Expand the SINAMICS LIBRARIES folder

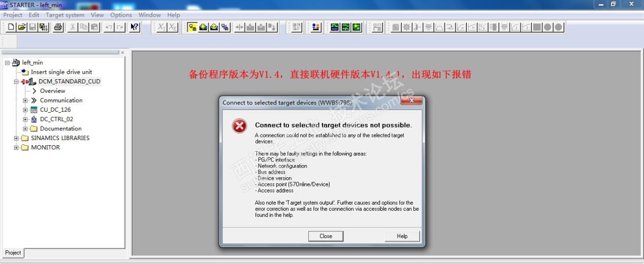point(16,138)
